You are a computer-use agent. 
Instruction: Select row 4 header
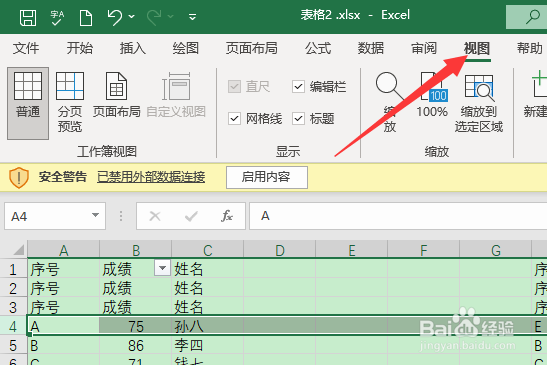tap(13, 326)
